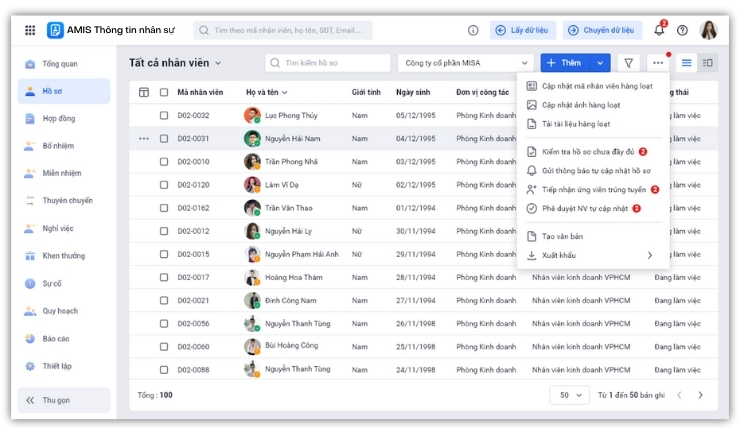740x435 pixels.
Task: Open employee name Nguyễn Hải Ly
Action: [288, 231]
